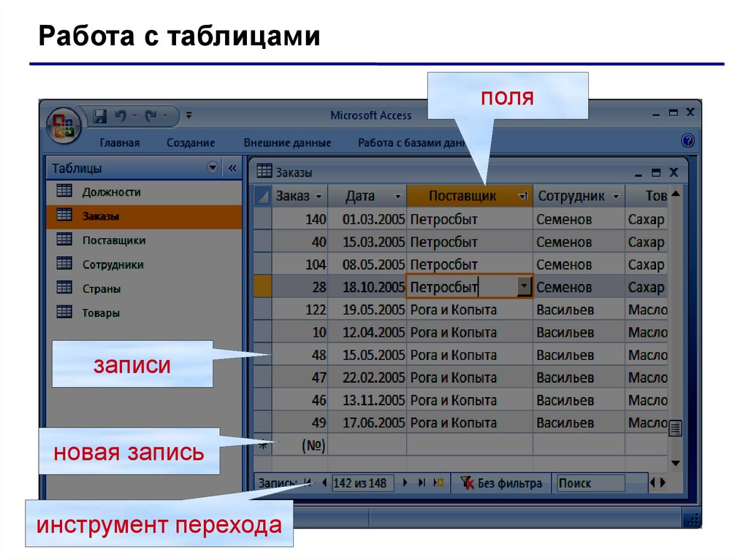Open the Работа с базами данных tab

pyautogui.click(x=411, y=142)
